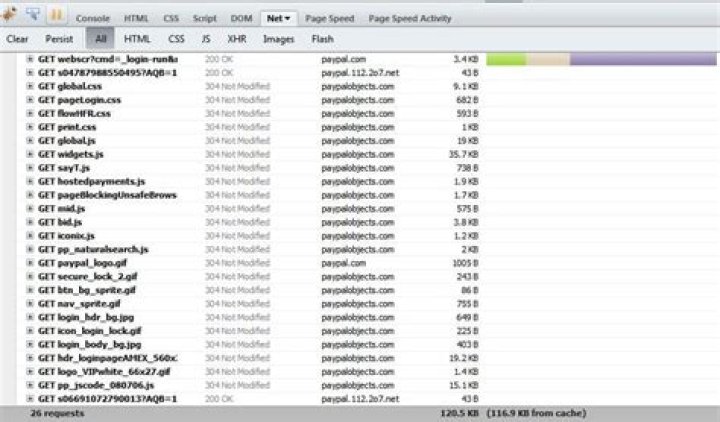
Task: Click the '(116.9 KB from cache)' summary text
Action: (x=536, y=413)
